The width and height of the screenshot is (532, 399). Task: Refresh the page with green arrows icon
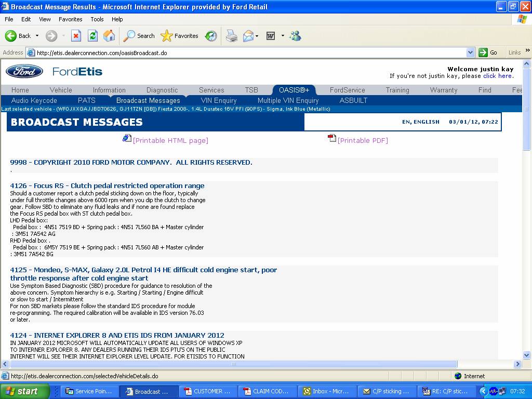(92, 36)
